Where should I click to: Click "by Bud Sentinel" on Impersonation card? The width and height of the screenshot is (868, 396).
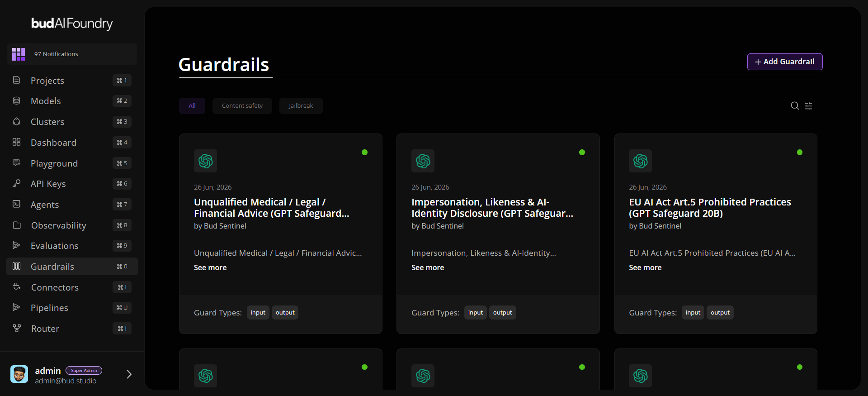(438, 226)
